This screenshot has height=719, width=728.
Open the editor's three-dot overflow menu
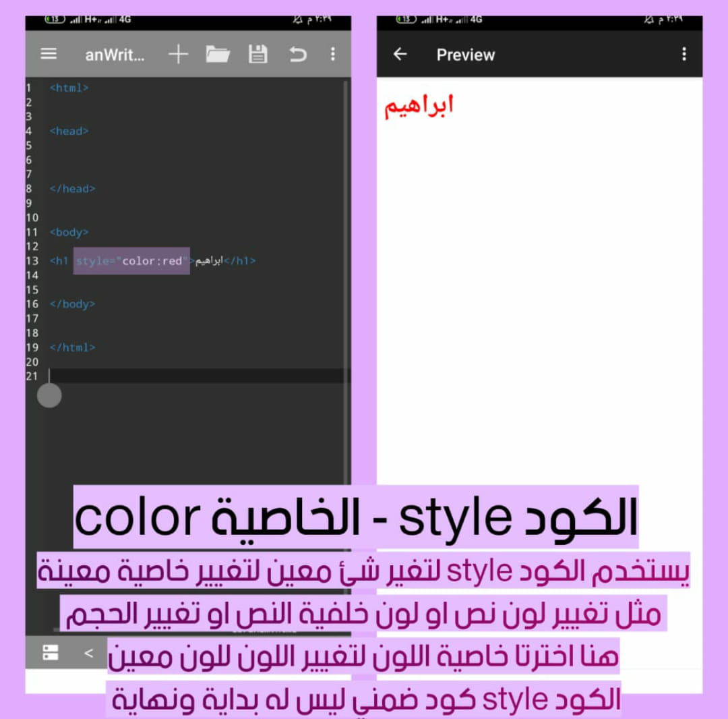[333, 54]
